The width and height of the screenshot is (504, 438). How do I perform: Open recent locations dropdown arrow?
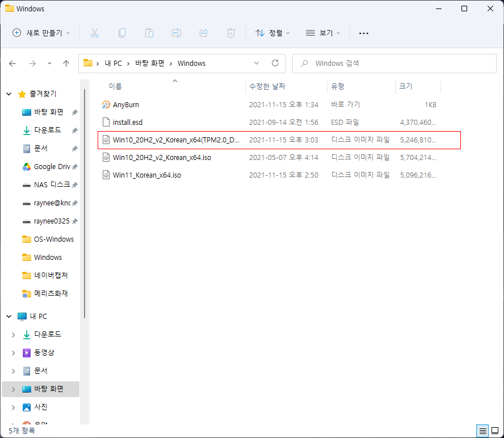point(49,64)
